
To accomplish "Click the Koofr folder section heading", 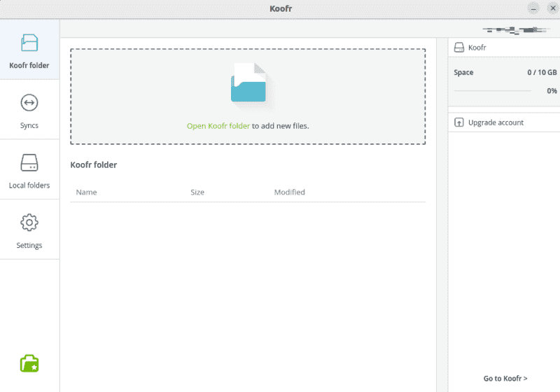I will click(x=94, y=165).
